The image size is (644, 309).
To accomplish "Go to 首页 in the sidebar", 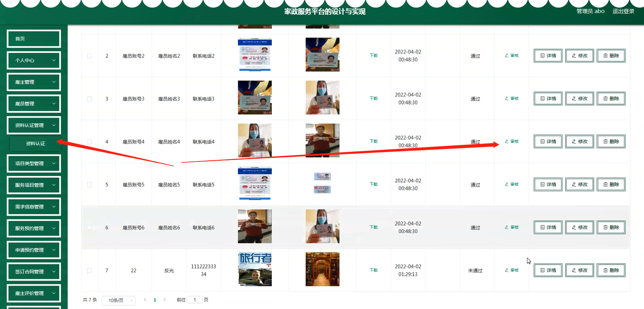I will 34,39.
